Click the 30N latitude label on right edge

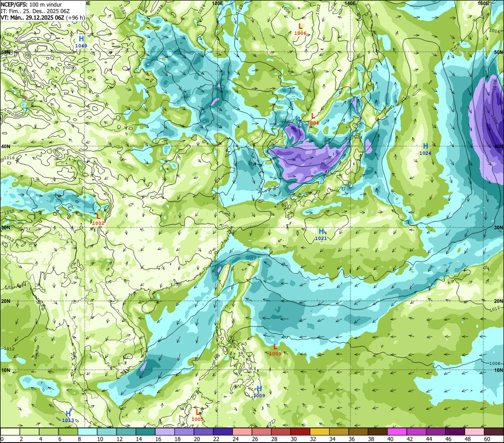point(498,228)
